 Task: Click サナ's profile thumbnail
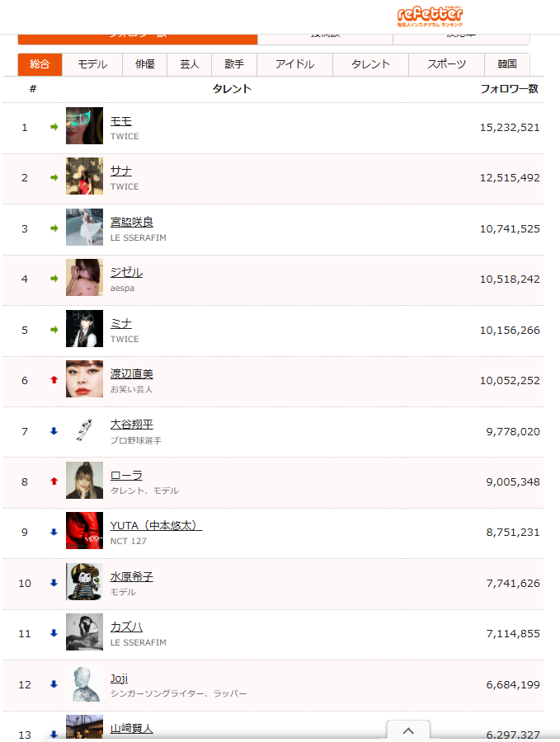pos(84,176)
